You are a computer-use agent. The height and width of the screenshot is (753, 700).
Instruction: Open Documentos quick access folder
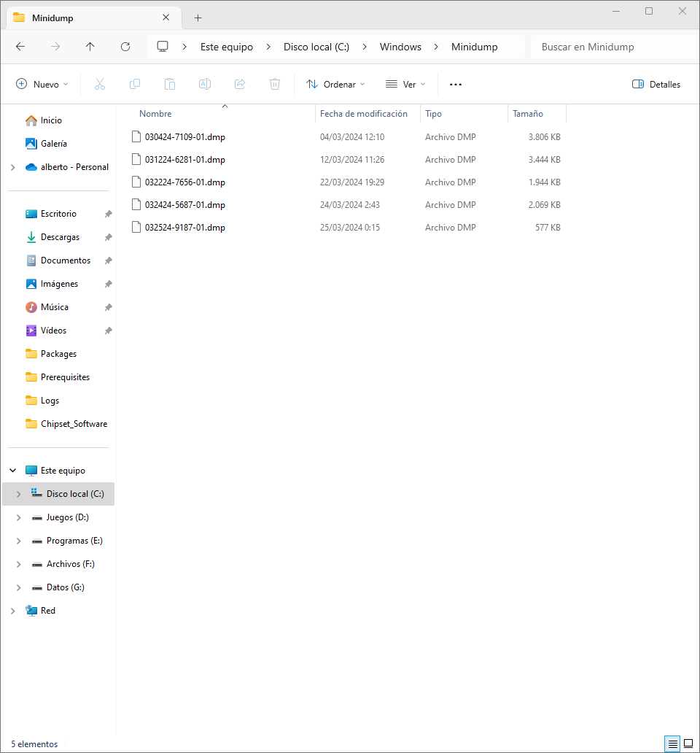click(x=58, y=260)
